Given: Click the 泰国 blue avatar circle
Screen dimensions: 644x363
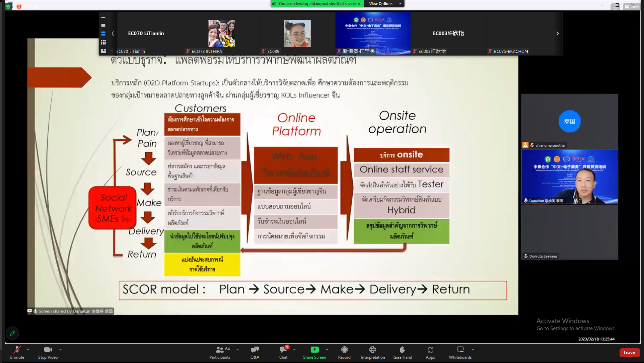Looking at the screenshot, I should coord(570,121).
